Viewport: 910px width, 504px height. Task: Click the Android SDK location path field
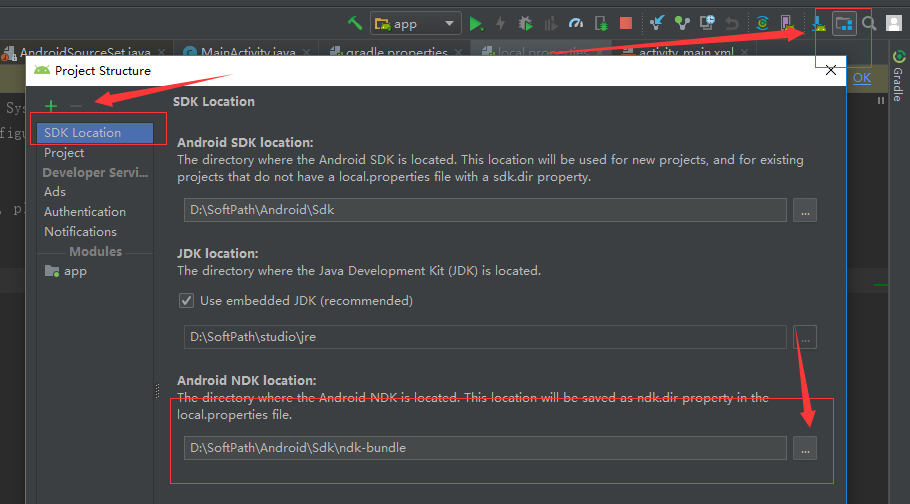click(x=485, y=210)
